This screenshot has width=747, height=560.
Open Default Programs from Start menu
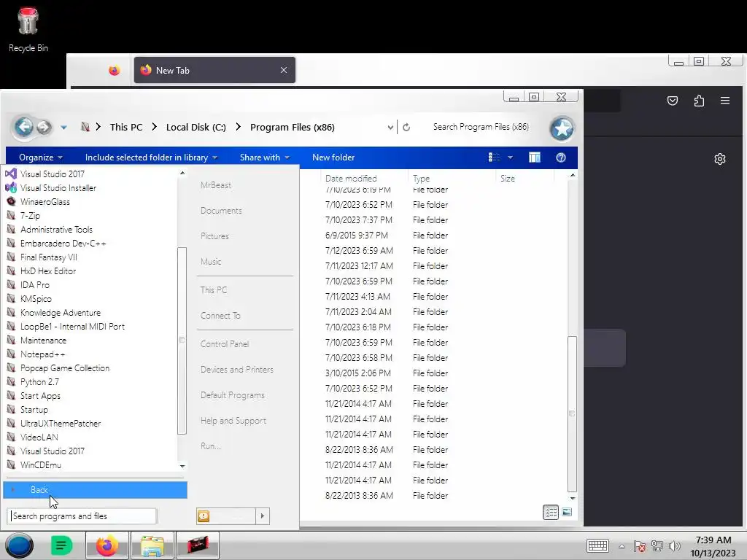pyautogui.click(x=233, y=395)
